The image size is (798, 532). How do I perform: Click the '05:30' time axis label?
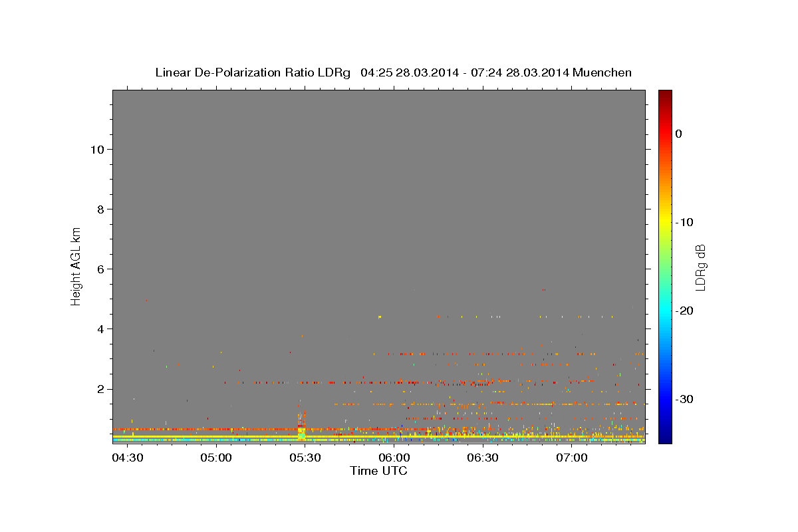(x=305, y=458)
